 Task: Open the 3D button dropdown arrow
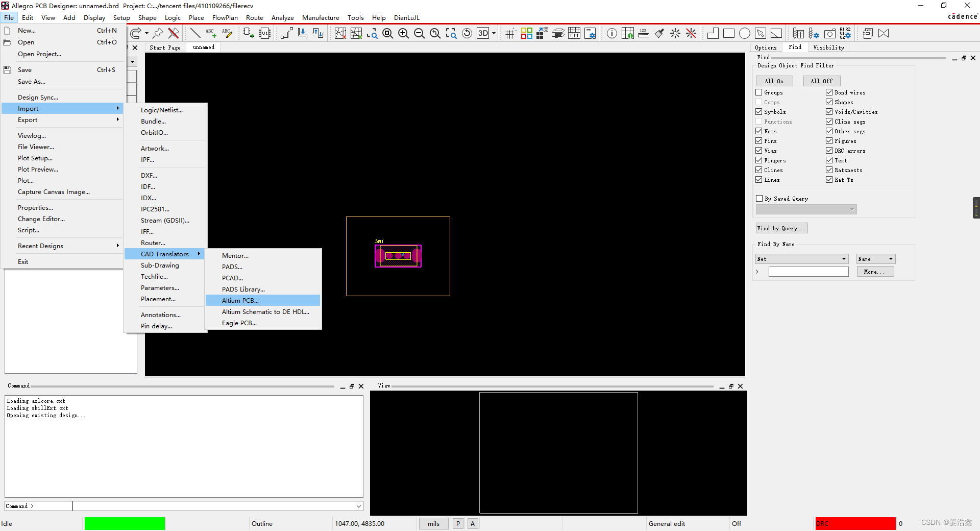(494, 34)
